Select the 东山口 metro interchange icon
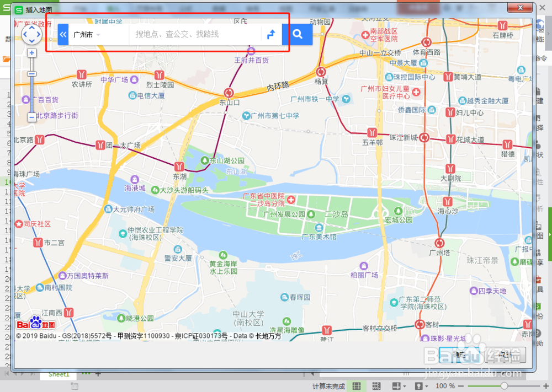This screenshot has width=552, height=392. (229, 93)
